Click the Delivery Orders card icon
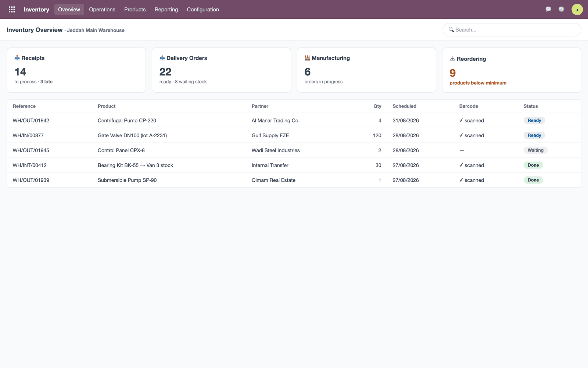 click(x=162, y=58)
